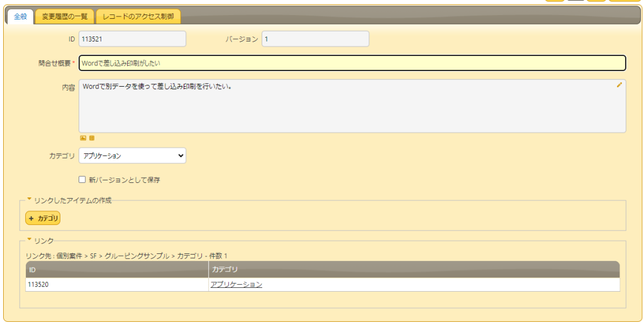This screenshot has height=325, width=644.
Task: Click the 新バージョンとして保存 label text
Action: click(x=125, y=180)
